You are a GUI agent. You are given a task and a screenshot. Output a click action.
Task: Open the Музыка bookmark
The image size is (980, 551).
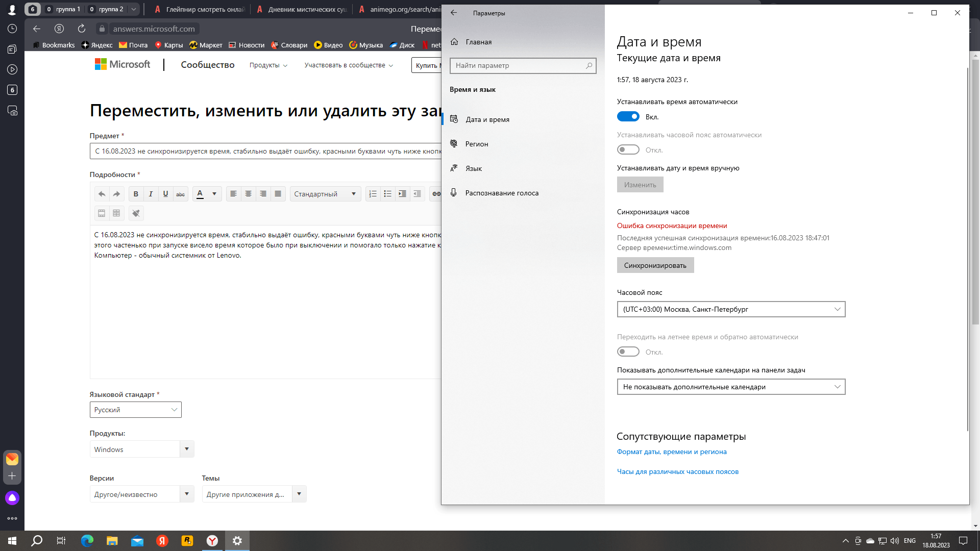[x=366, y=45]
